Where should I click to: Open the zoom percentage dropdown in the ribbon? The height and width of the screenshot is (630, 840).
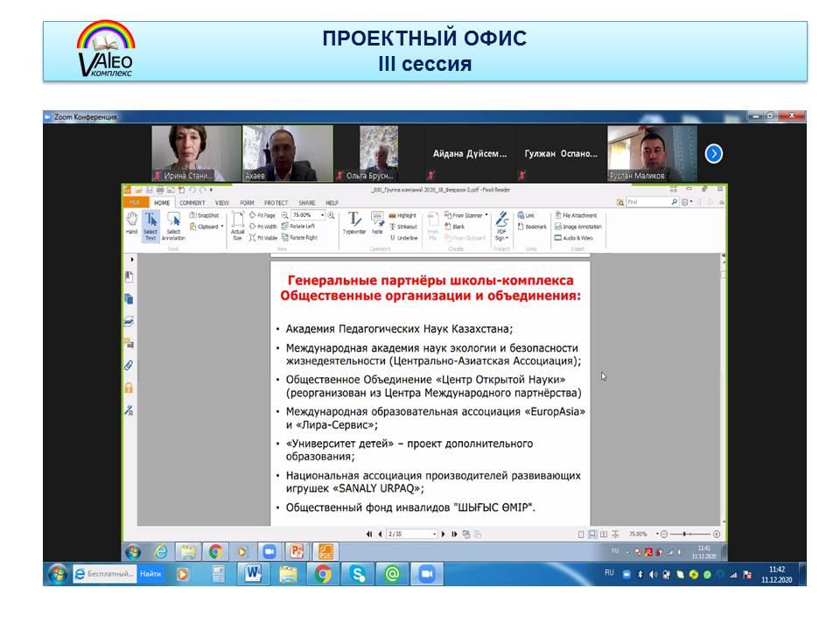point(323,215)
